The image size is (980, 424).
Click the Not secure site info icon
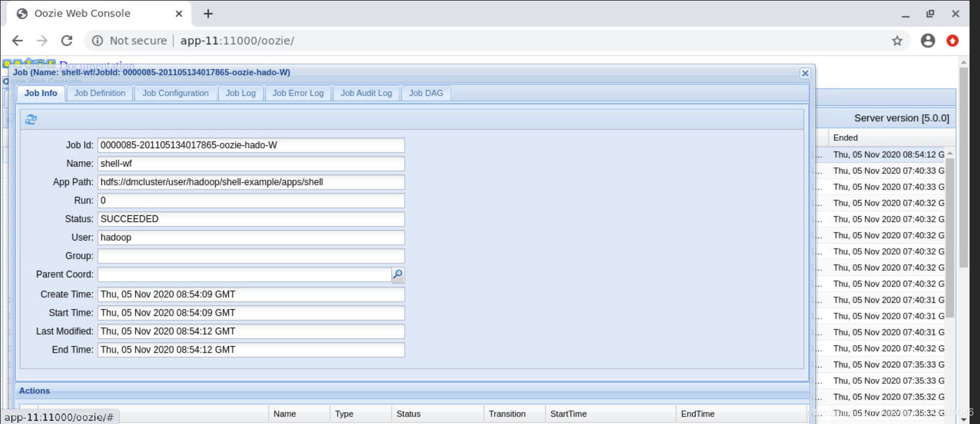click(97, 41)
